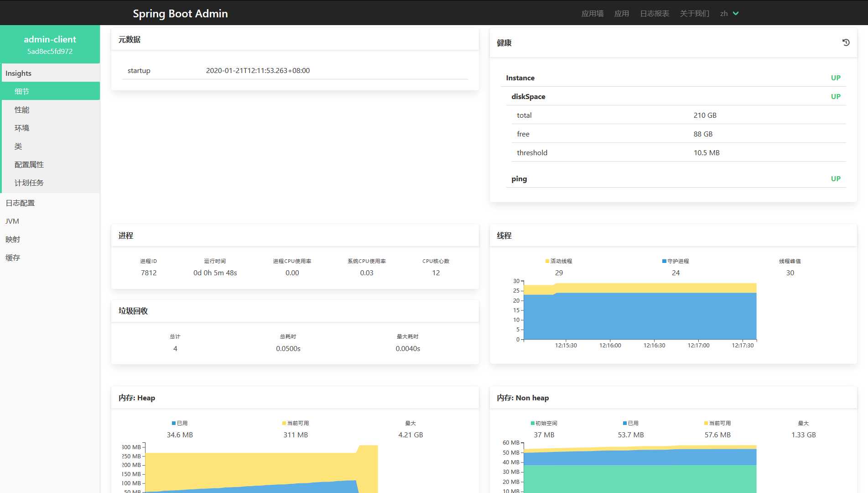Click the Non heap memory chart area

pyautogui.click(x=640, y=468)
